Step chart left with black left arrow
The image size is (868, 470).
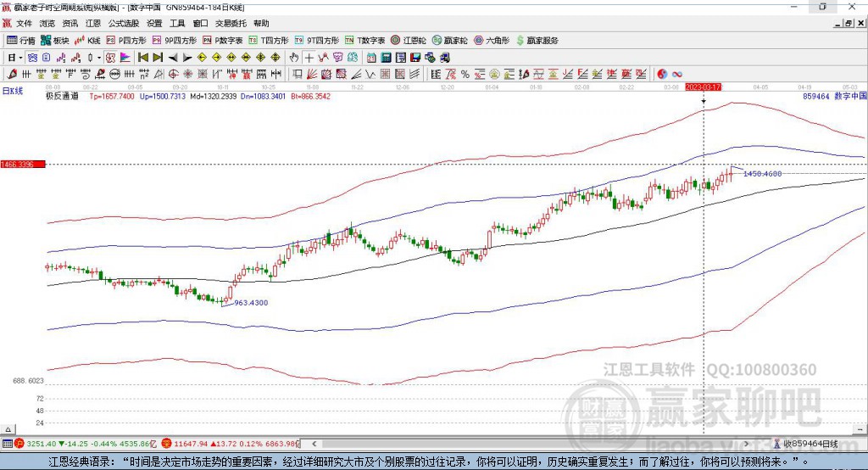coord(173,58)
